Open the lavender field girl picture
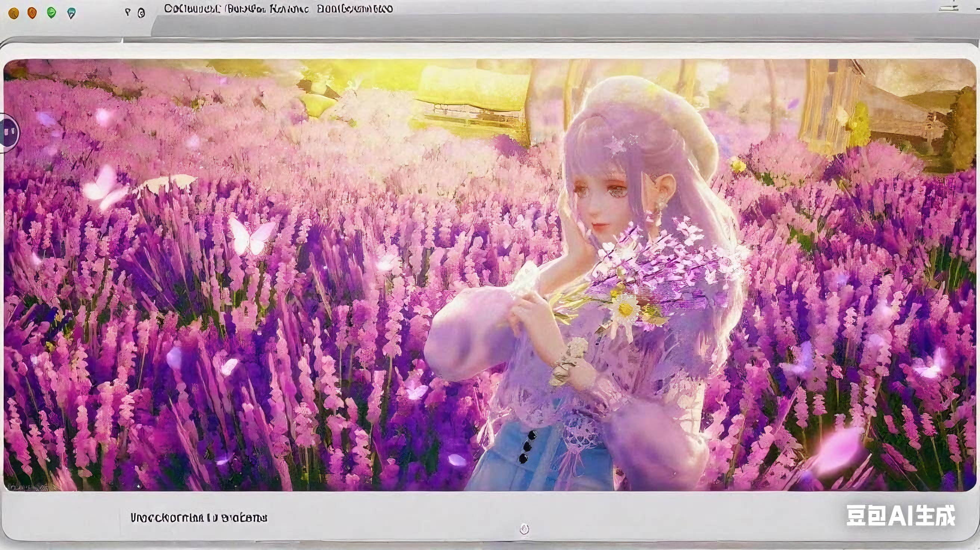 coord(490,275)
